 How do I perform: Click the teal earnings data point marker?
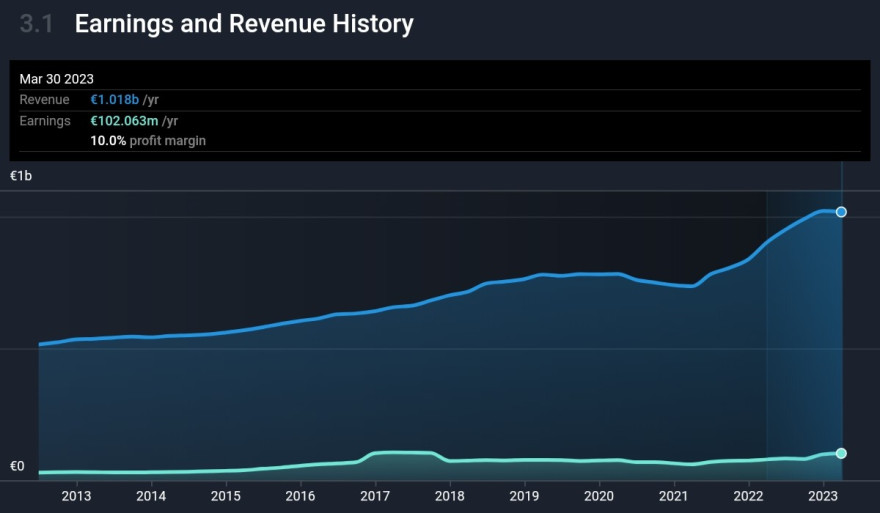pos(841,453)
